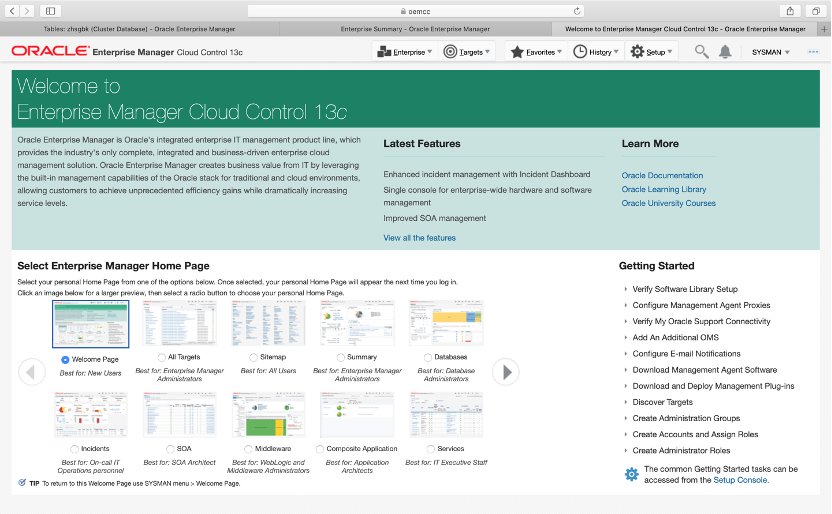Select the Composite Application radio button
832x514 pixels.
click(x=320, y=449)
